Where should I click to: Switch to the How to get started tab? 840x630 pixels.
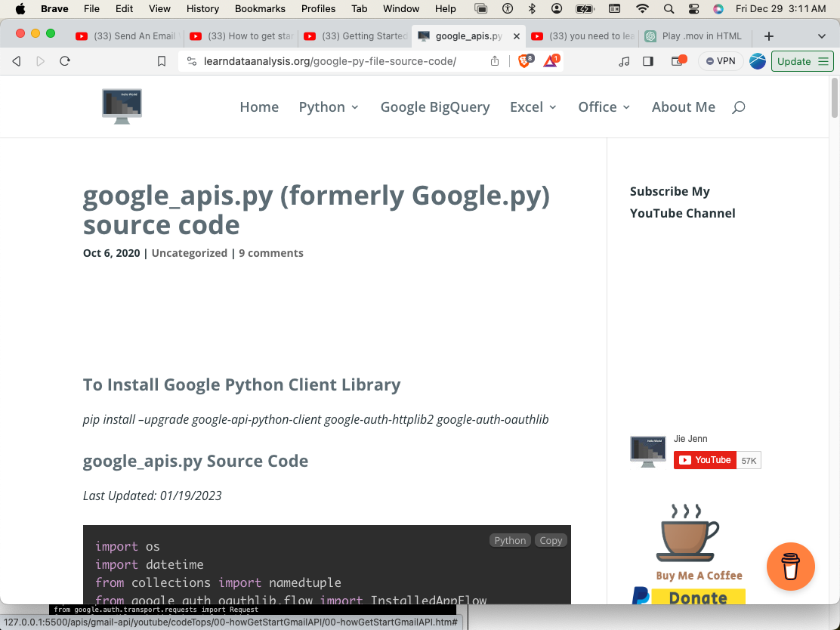point(241,36)
